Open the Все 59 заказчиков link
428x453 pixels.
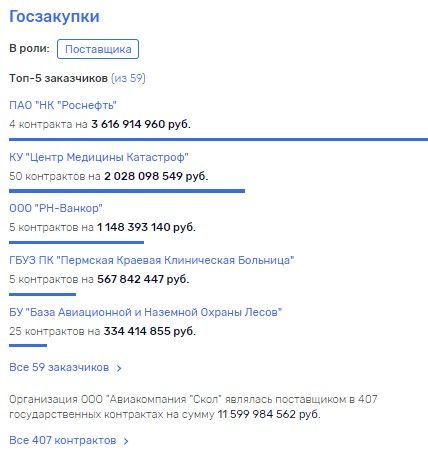(59, 367)
